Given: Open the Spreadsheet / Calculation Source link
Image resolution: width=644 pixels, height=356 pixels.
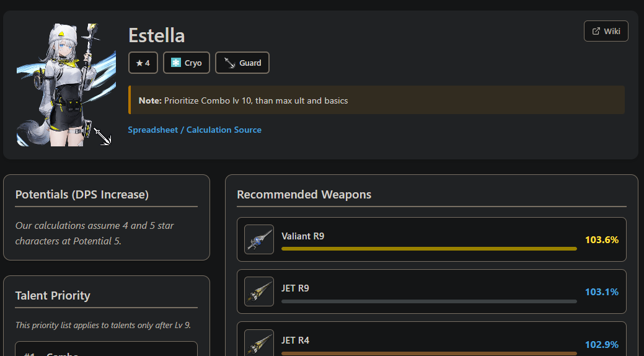Looking at the screenshot, I should click(195, 130).
